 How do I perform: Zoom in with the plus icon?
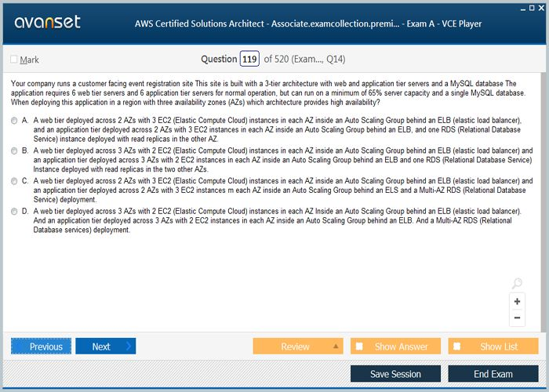tap(517, 301)
